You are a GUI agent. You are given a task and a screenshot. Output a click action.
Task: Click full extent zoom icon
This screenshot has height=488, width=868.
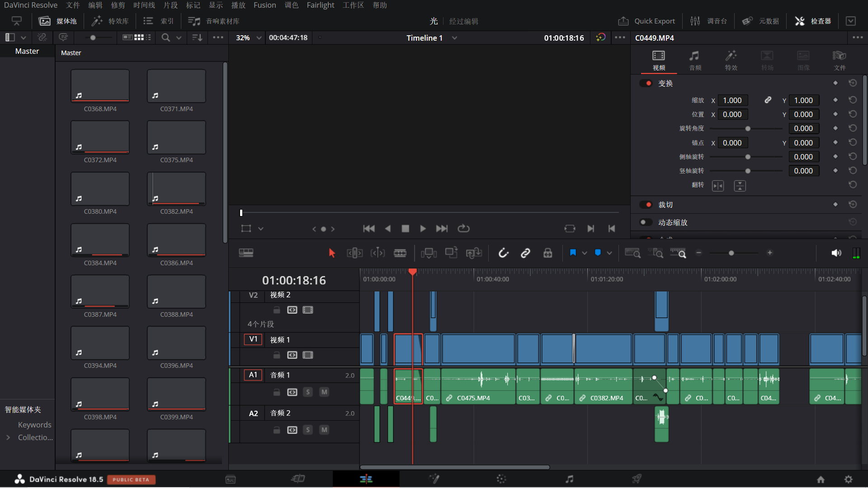point(632,253)
